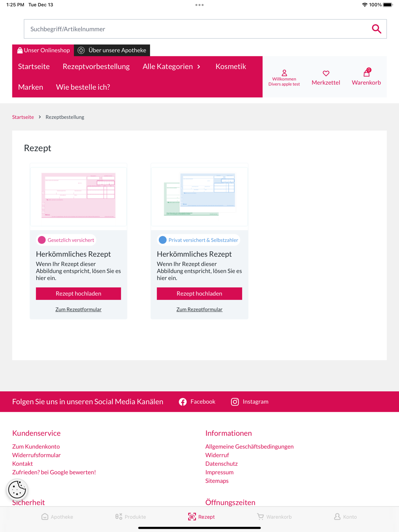Screen dimensions: 399x532
Task: Switch to Unser Onlineshop tab
Action: pyautogui.click(x=43, y=50)
